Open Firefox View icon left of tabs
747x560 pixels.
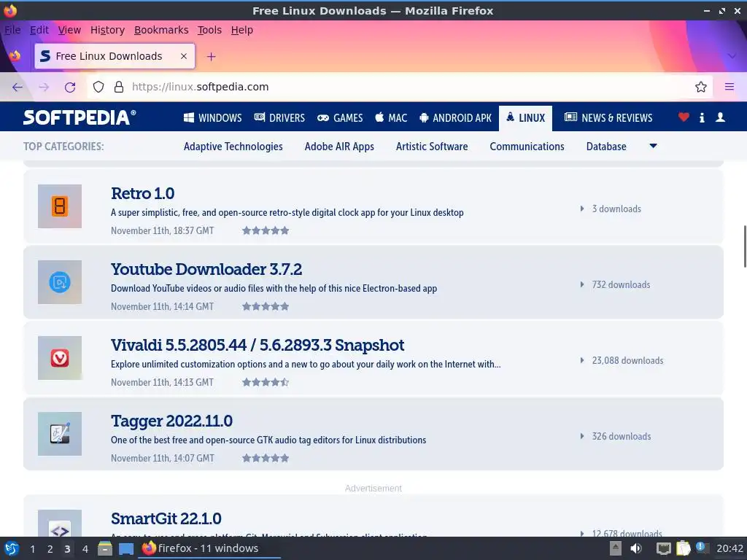point(15,55)
